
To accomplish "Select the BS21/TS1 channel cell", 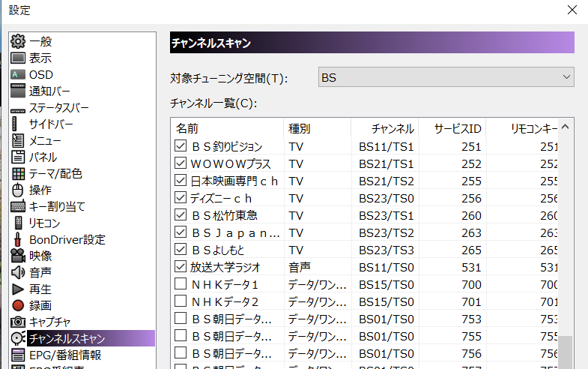I will [x=387, y=164].
